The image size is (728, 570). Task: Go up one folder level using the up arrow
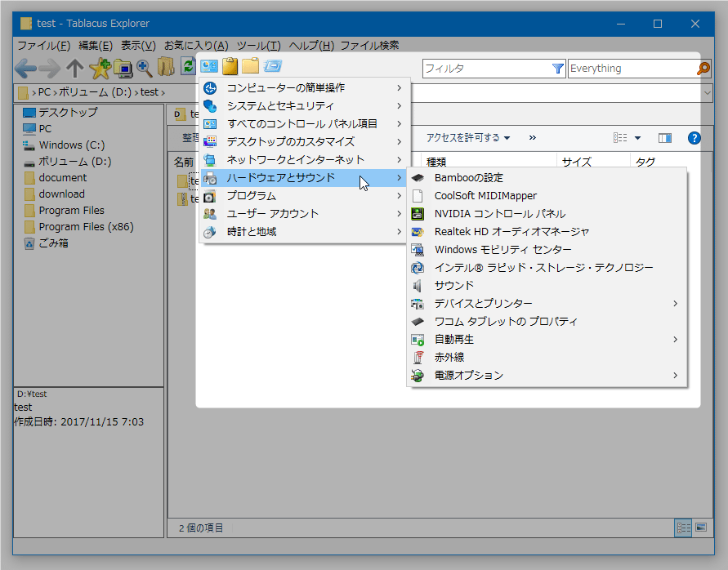click(x=74, y=69)
